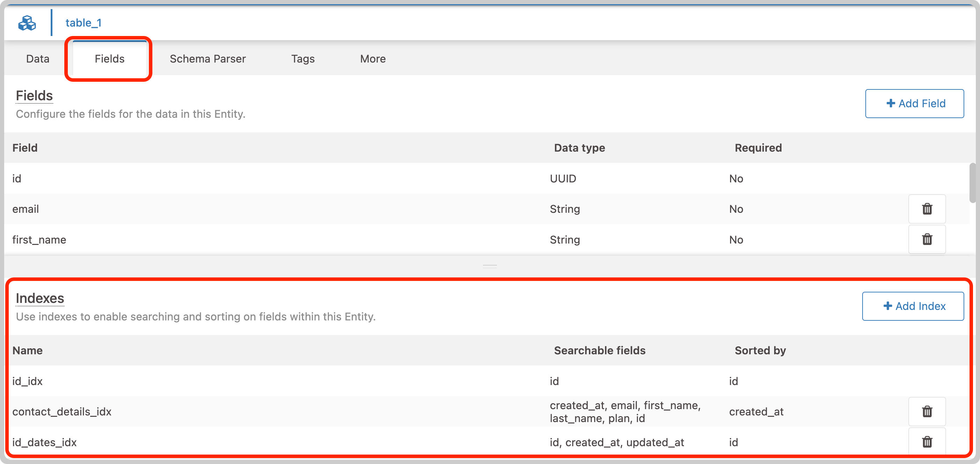Viewport: 980px width, 464px height.
Task: Click the Add Index button
Action: [x=913, y=306]
